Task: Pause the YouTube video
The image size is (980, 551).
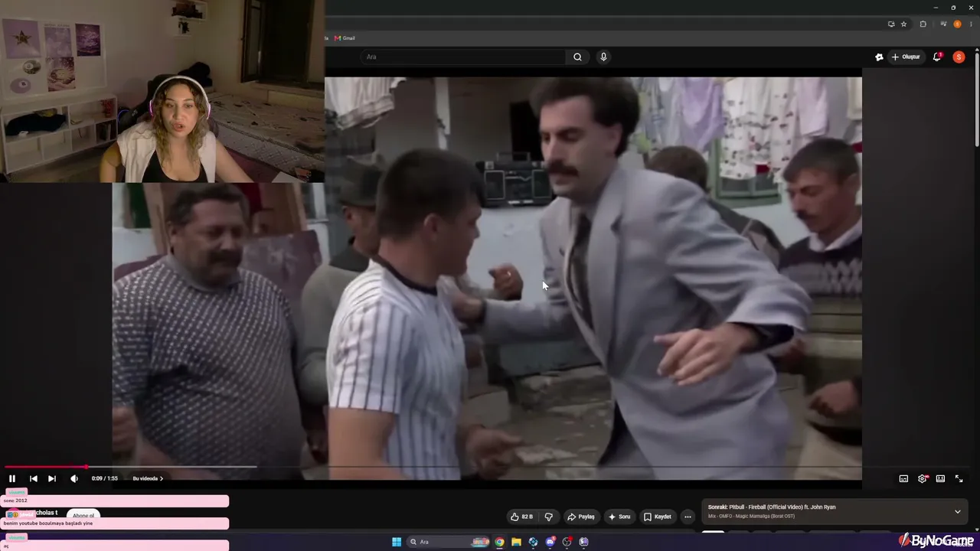Action: pos(12,478)
